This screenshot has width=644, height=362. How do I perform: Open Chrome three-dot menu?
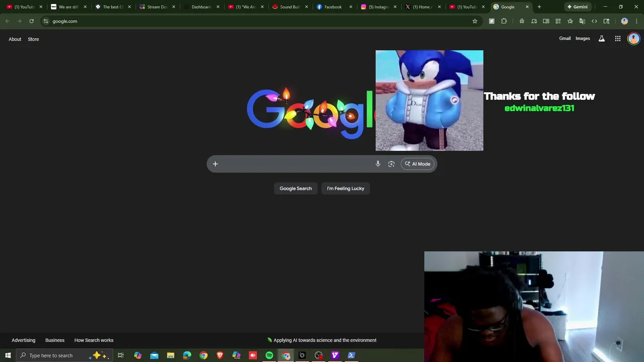pos(636,21)
